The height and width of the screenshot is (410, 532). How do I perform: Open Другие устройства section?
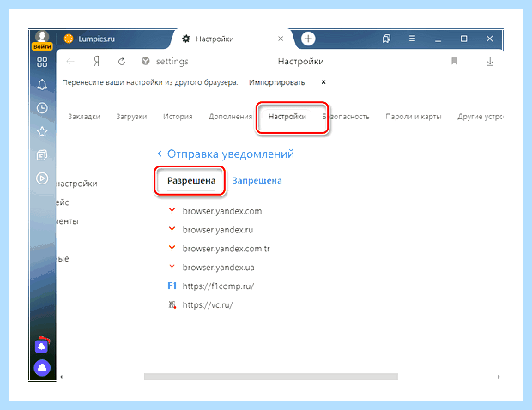pos(481,117)
